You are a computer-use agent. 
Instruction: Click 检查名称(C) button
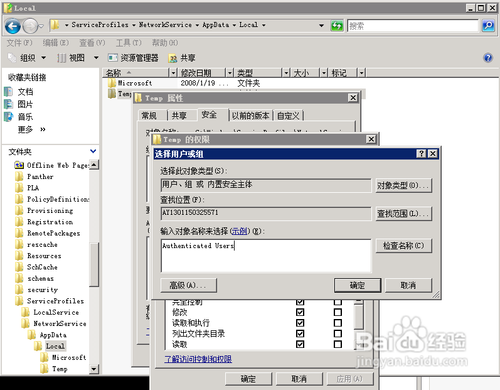pos(404,246)
